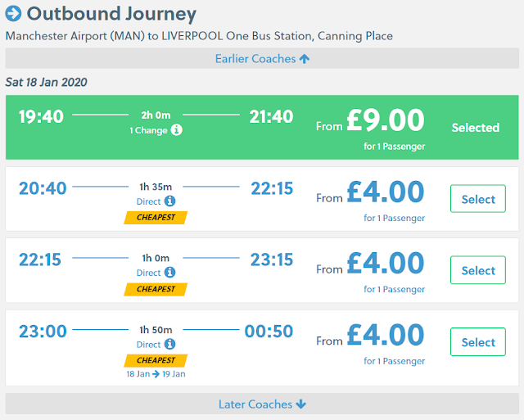Click info icon on 20:40 Direct coach
The image size is (524, 420).
coord(169,201)
